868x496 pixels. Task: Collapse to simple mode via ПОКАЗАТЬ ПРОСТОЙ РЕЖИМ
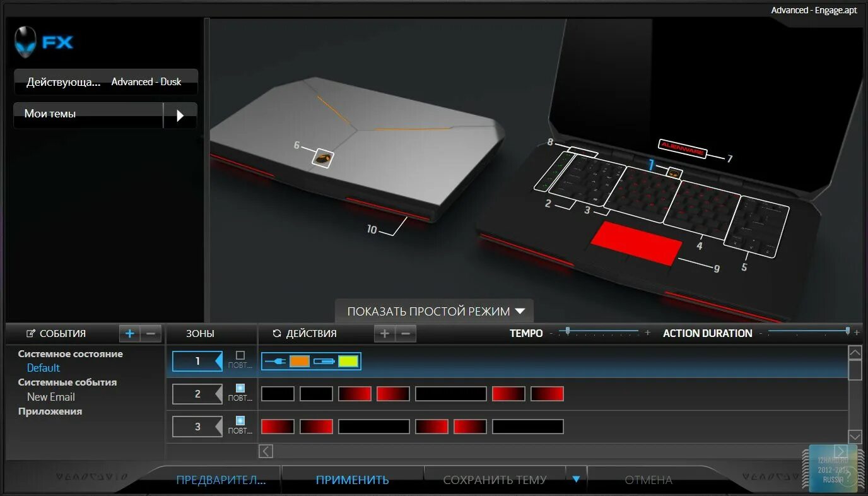435,311
